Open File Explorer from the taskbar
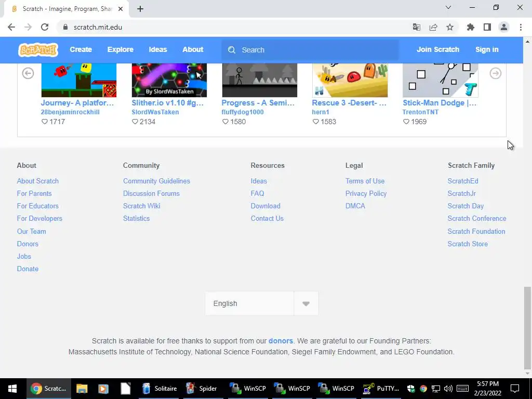The width and height of the screenshot is (532, 399). pyautogui.click(x=82, y=389)
